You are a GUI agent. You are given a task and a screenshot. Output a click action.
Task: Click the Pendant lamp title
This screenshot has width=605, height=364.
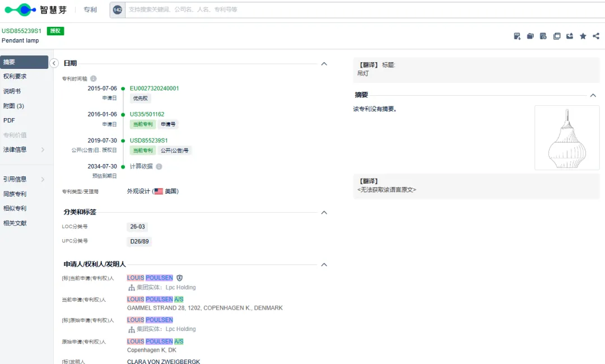20,40
